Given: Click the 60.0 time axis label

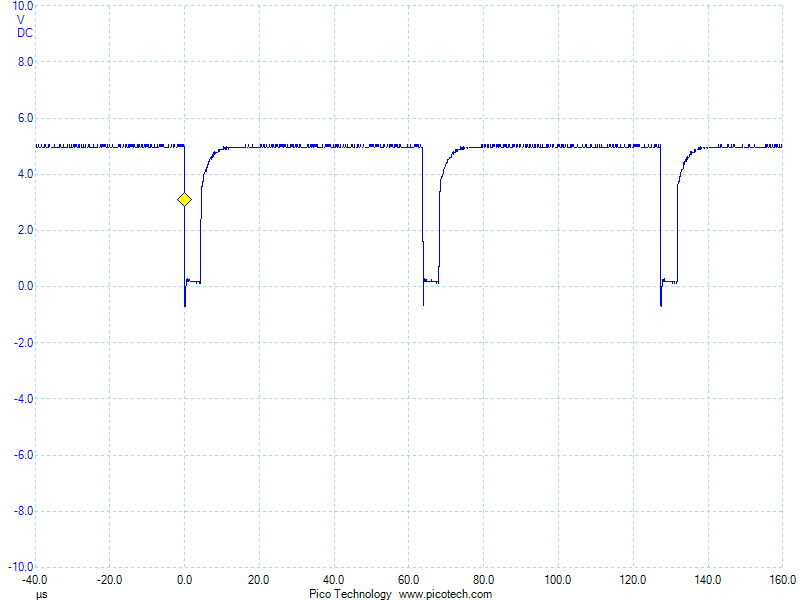Looking at the screenshot, I should (408, 580).
